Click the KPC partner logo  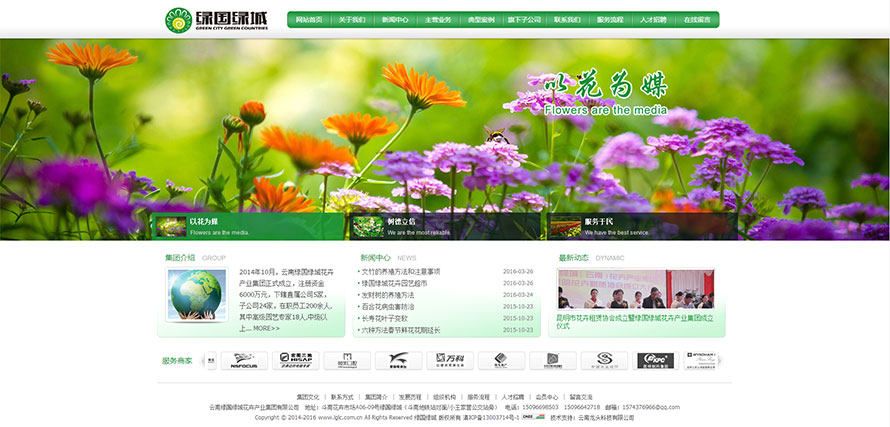tap(655, 360)
